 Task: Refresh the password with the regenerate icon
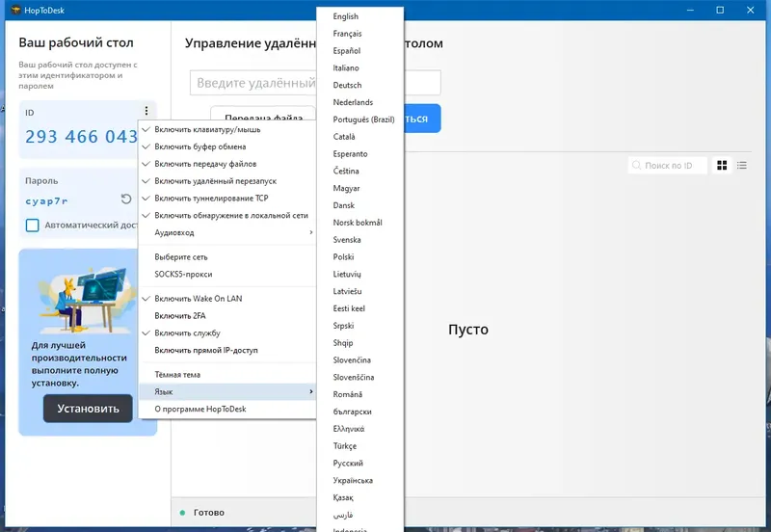[x=126, y=199]
